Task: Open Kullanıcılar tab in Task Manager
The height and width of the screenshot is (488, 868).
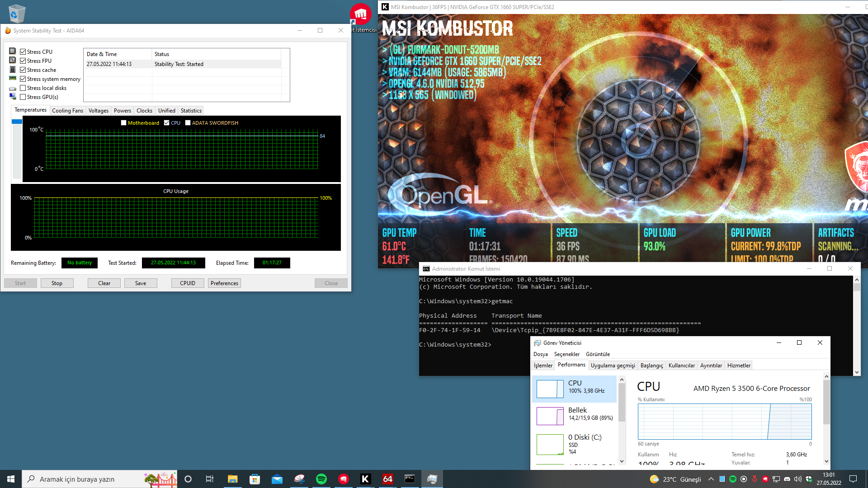Action: click(x=681, y=366)
